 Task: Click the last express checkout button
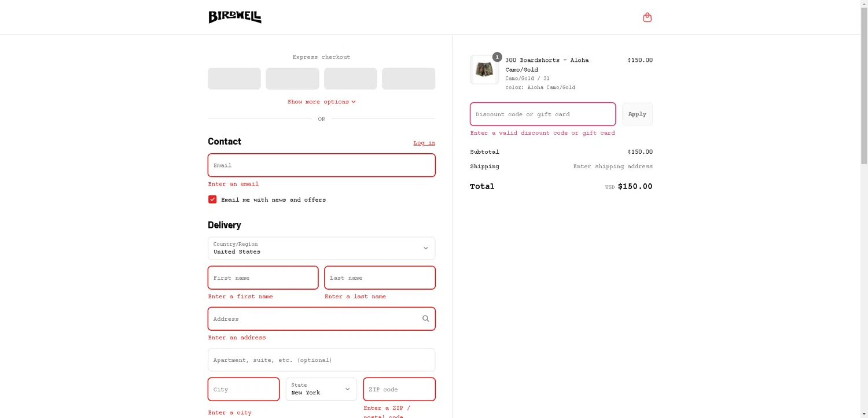[408, 79]
